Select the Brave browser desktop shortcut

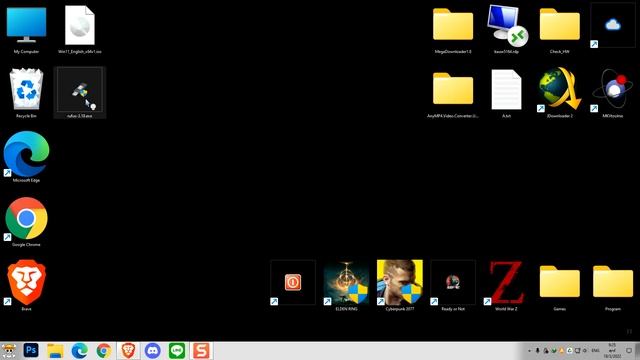pyautogui.click(x=27, y=282)
